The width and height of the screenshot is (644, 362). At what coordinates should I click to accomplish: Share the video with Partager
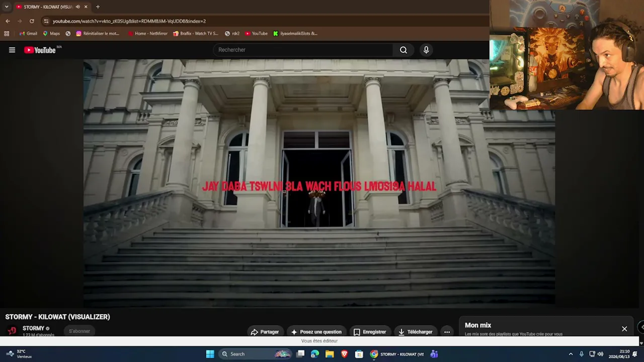coord(265,332)
